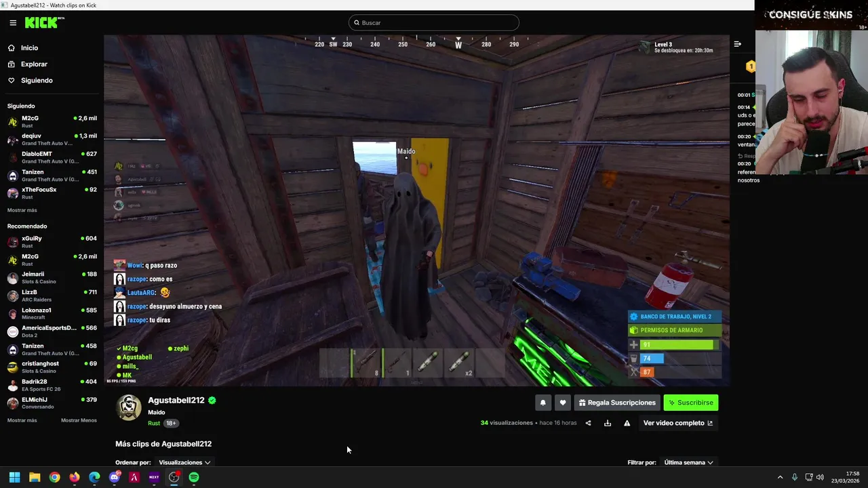Open File Explorer from the taskbar

35,477
